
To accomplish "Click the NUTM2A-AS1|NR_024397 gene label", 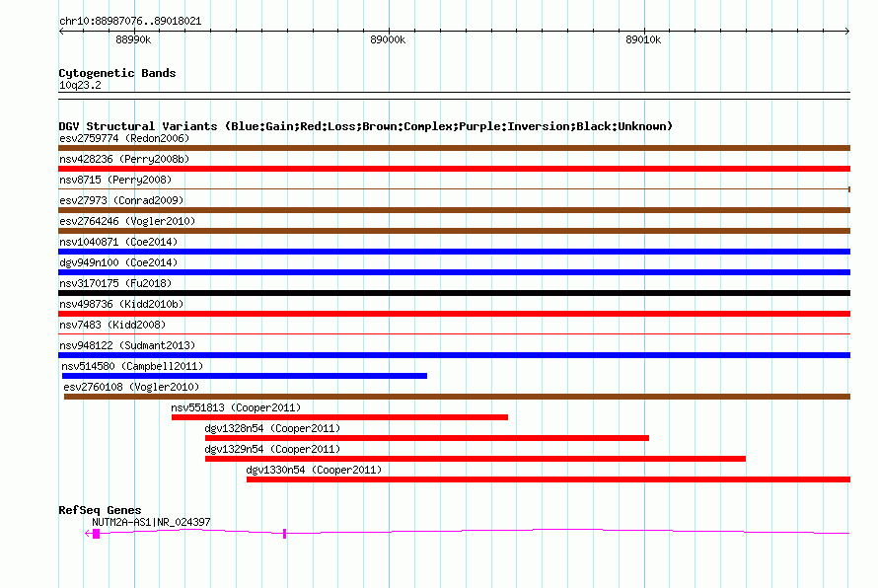I will (151, 522).
